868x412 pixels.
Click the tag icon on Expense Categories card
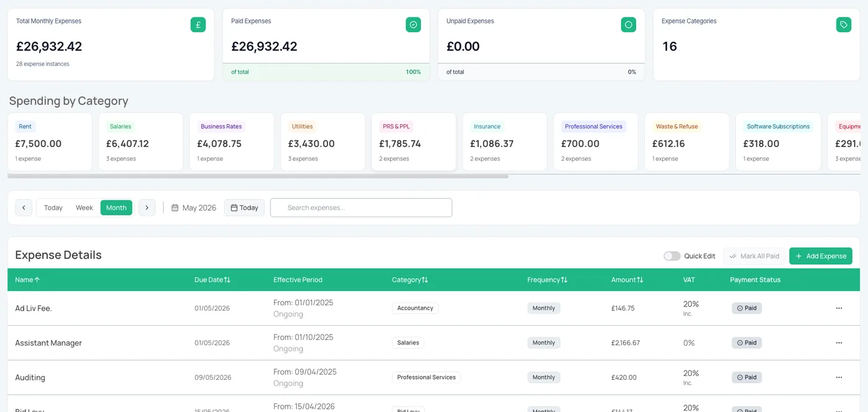pos(843,25)
